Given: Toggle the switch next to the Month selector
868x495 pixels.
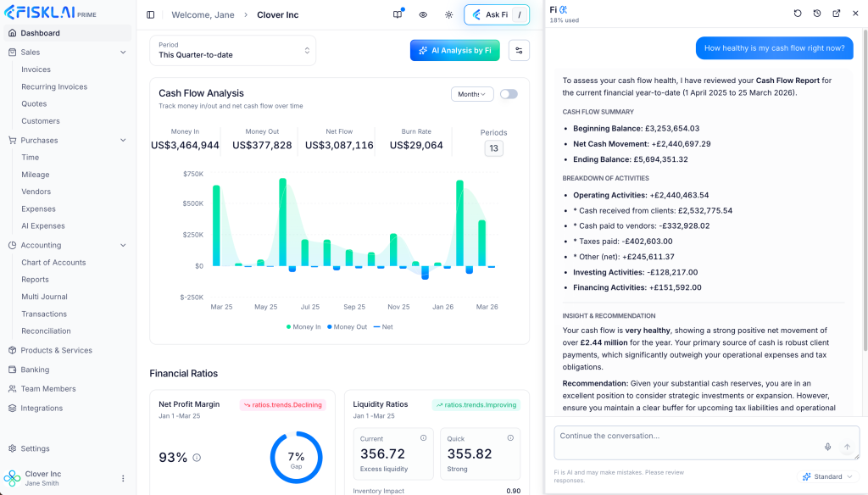Looking at the screenshot, I should coord(509,92).
